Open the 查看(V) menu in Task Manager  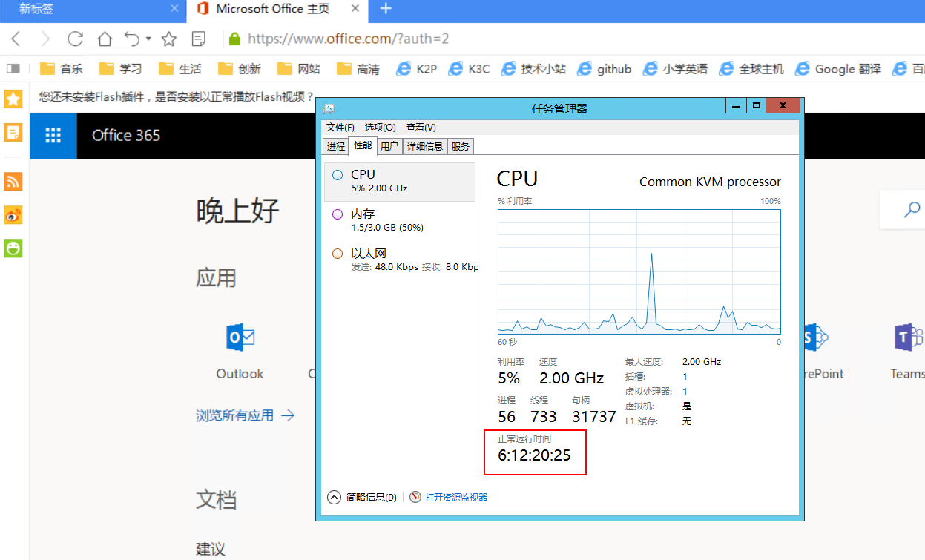(x=421, y=128)
